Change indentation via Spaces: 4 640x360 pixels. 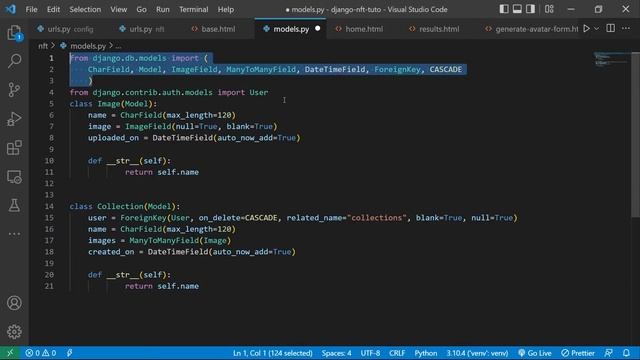coord(336,353)
